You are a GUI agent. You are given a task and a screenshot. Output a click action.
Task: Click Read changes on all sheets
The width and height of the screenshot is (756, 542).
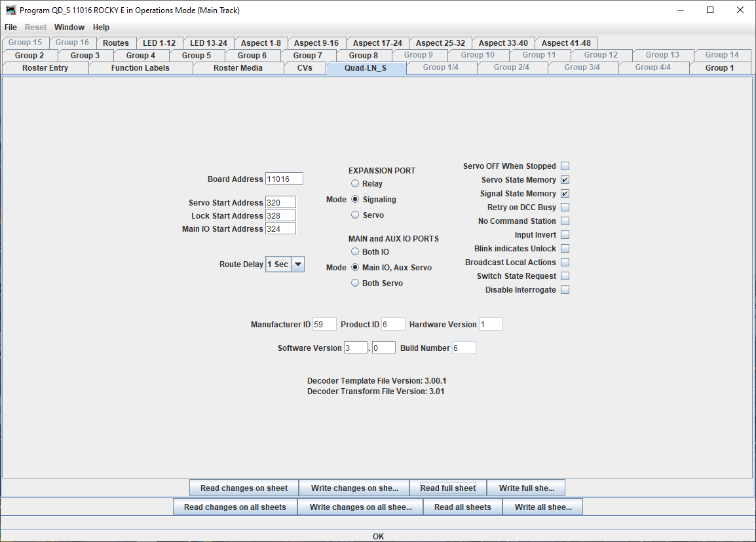[x=235, y=507]
